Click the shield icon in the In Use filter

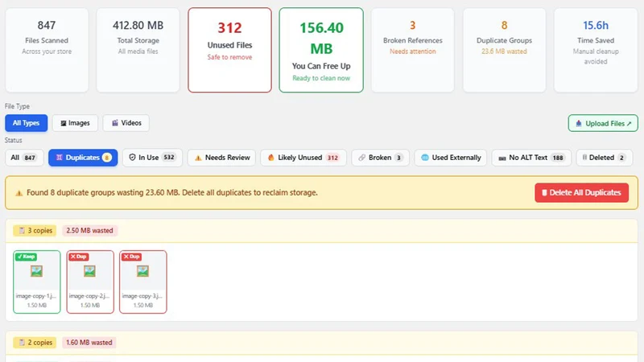132,157
